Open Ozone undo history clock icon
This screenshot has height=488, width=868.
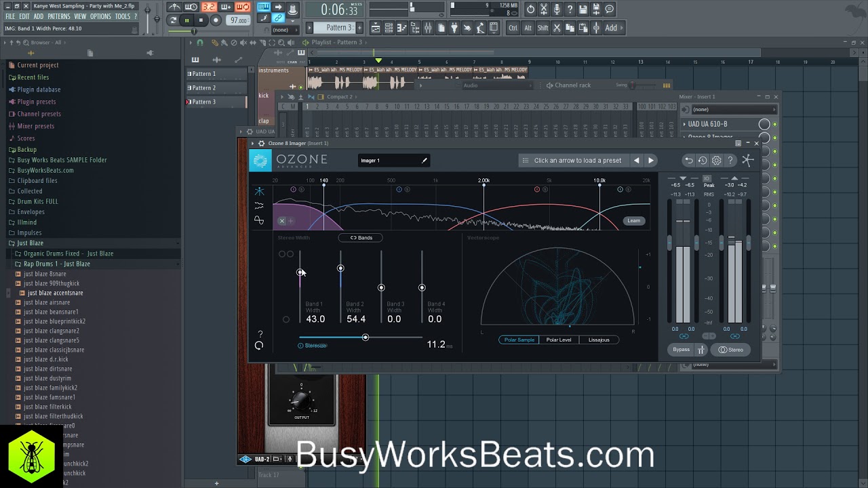[x=703, y=161]
